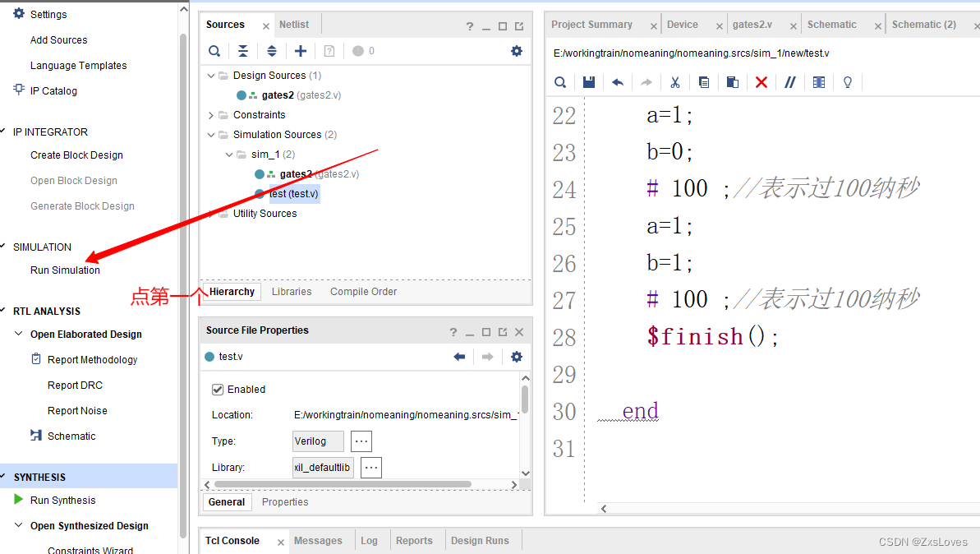
Task: Search in the Sources panel
Action: click(214, 51)
